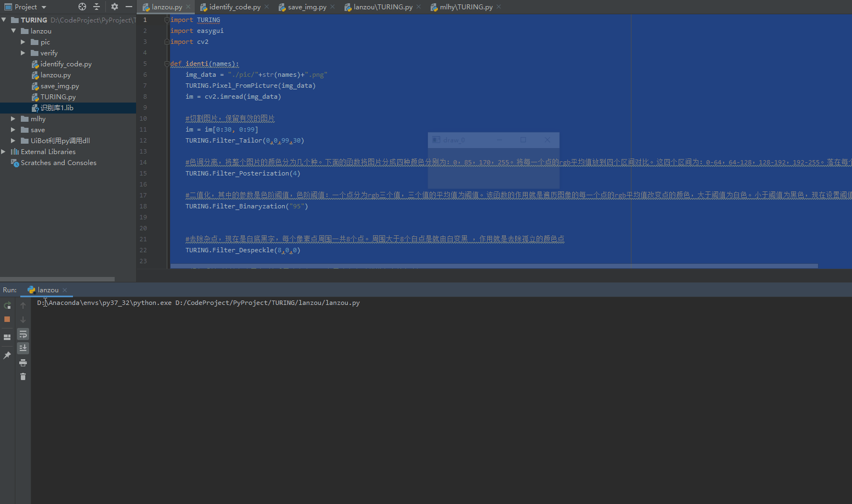Select Opened File with crosshair icon
The width and height of the screenshot is (852, 504).
pyautogui.click(x=82, y=7)
